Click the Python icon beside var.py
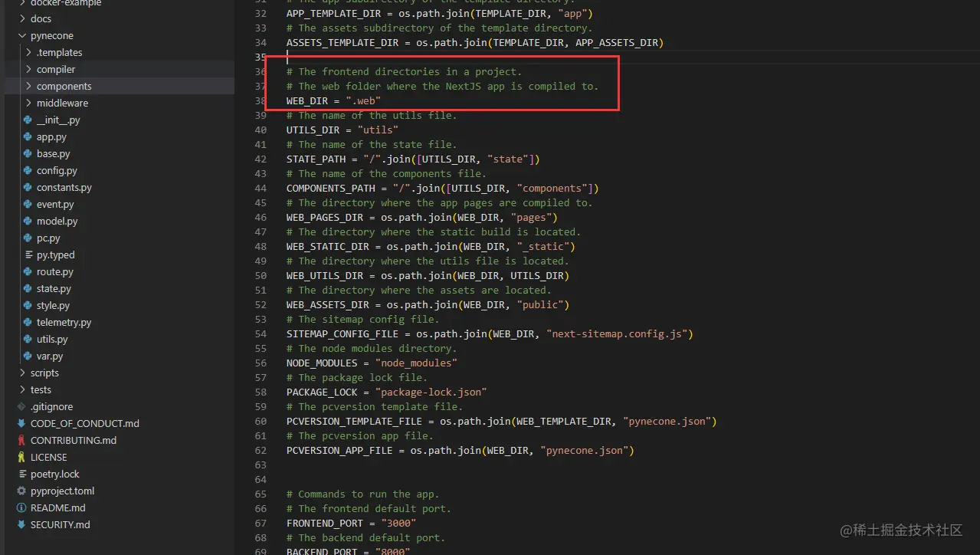 point(28,356)
